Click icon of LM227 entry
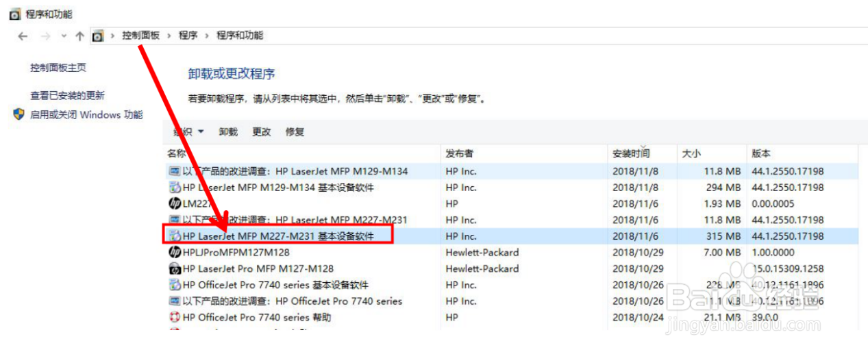 [175, 203]
